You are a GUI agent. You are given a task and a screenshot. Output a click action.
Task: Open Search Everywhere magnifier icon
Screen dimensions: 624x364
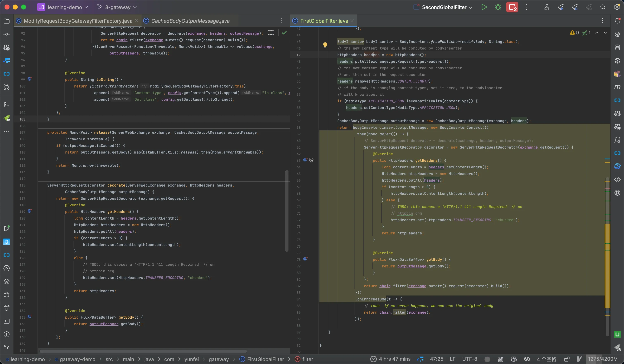point(603,7)
